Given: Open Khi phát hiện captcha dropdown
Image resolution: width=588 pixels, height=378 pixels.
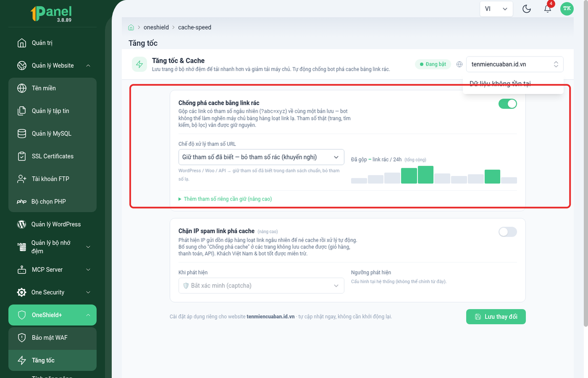Looking at the screenshot, I should (261, 286).
